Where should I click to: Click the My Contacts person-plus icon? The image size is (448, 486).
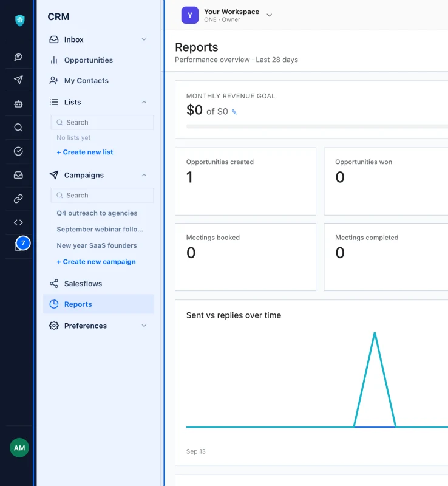54,81
